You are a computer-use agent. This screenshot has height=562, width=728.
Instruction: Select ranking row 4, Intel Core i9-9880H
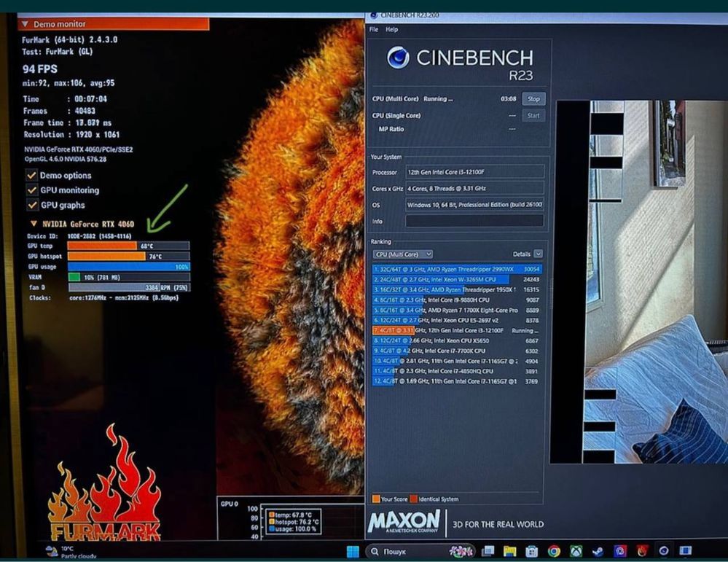[x=457, y=300]
